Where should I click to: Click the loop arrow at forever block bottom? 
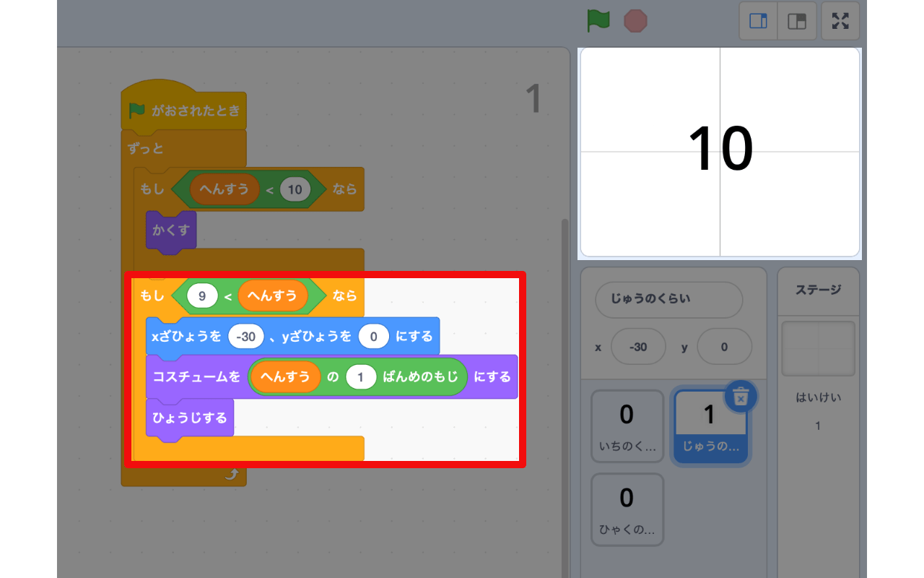pyautogui.click(x=232, y=475)
